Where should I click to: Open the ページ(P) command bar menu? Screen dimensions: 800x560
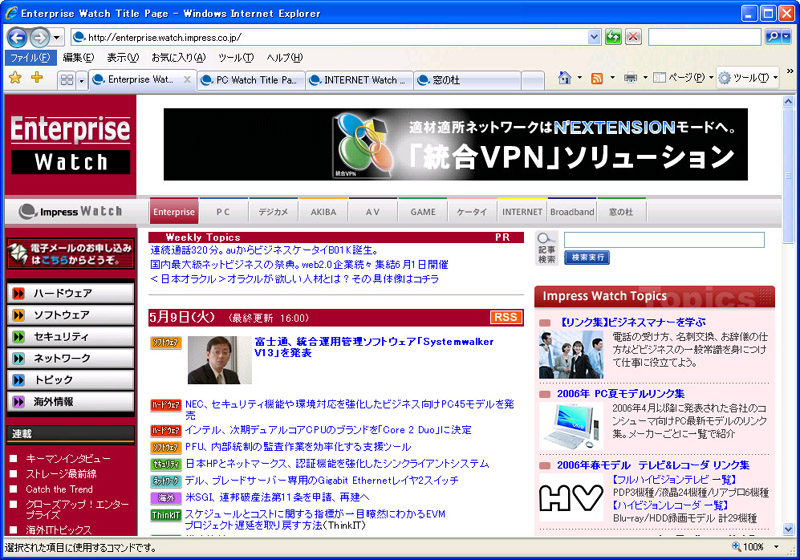tap(683, 78)
